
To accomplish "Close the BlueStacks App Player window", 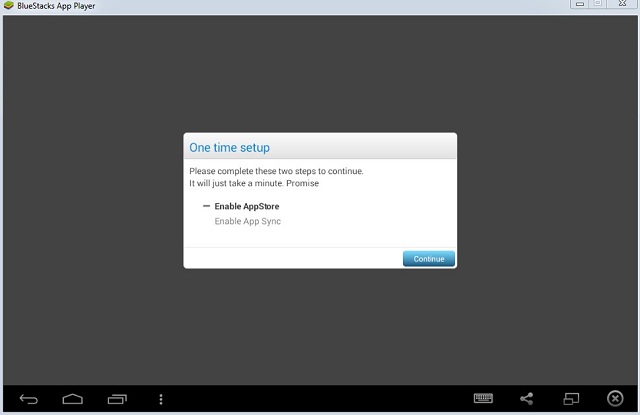I will [x=622, y=4].
